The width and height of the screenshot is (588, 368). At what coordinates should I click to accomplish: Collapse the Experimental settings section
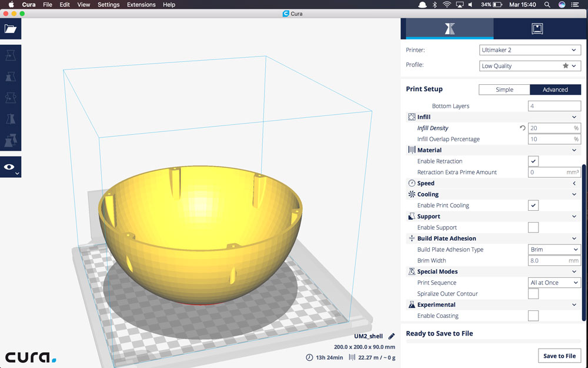pos(574,304)
